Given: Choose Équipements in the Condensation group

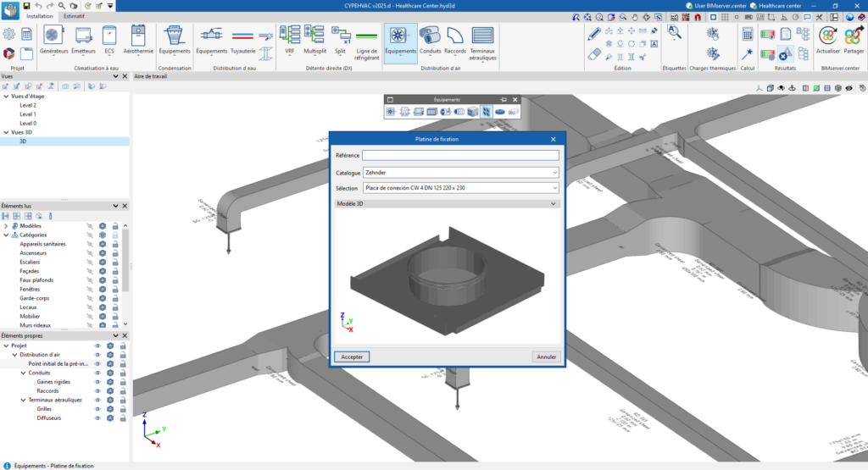Looking at the screenshot, I should (175, 40).
